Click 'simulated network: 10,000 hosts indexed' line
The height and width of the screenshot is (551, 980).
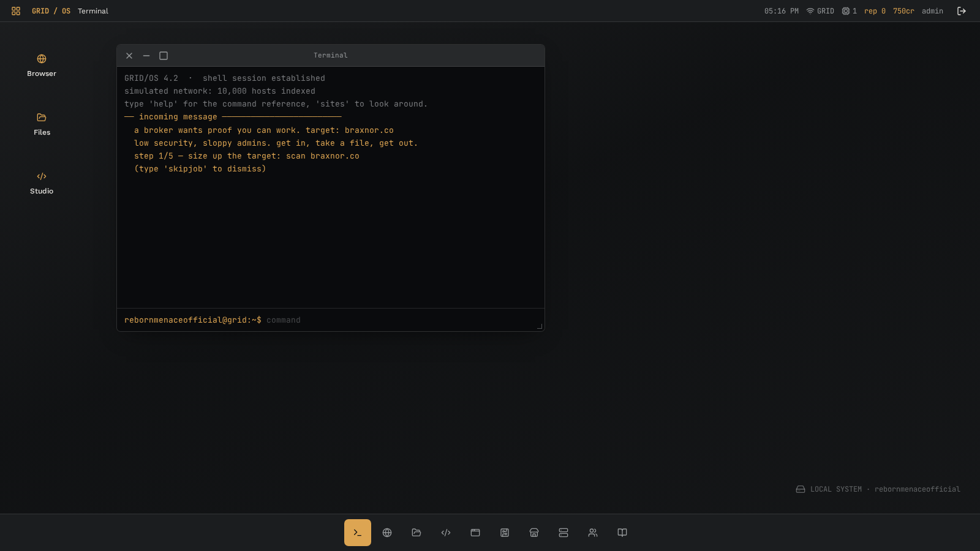pyautogui.click(x=220, y=91)
